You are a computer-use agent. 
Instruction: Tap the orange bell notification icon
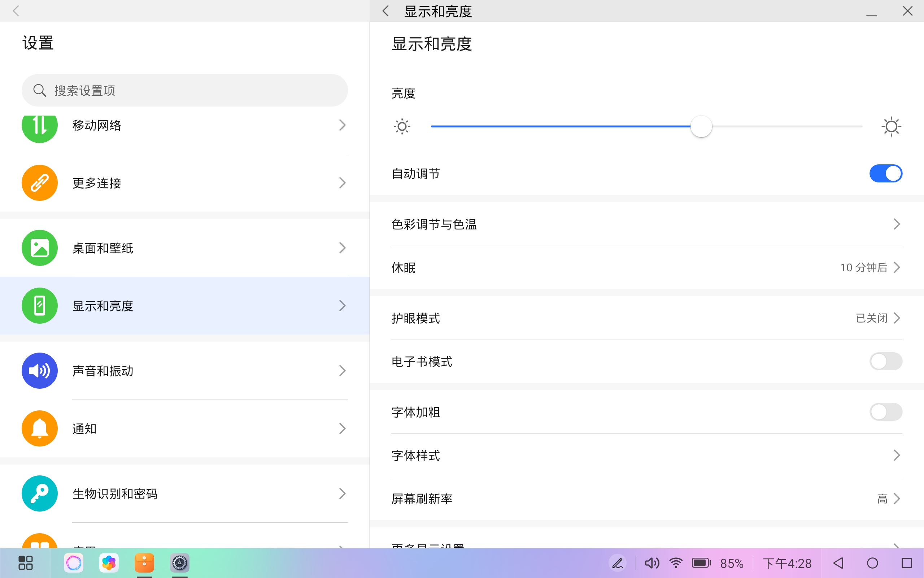[39, 428]
